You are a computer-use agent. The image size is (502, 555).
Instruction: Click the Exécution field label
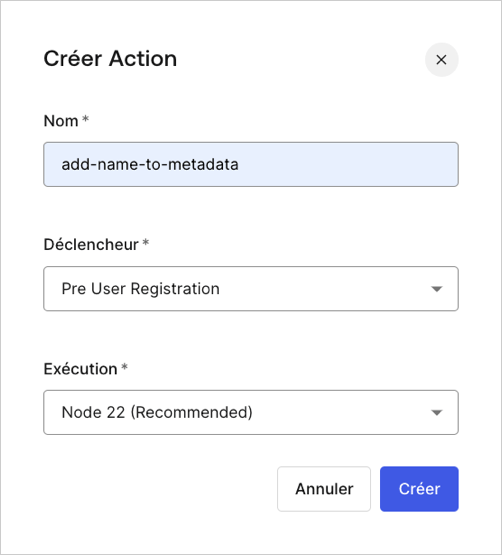[80, 369]
